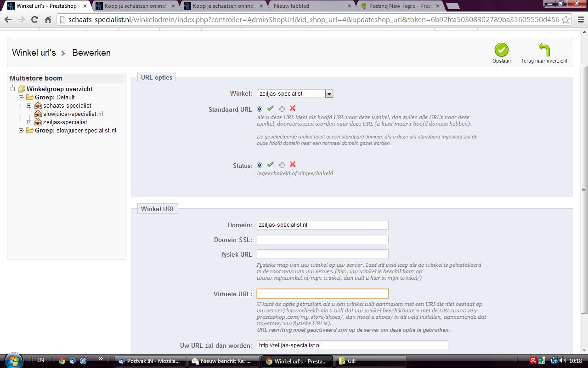Viewport: 588px width, 368px height.
Task: Click the red cross beside Standaard URL
Action: 293,109
